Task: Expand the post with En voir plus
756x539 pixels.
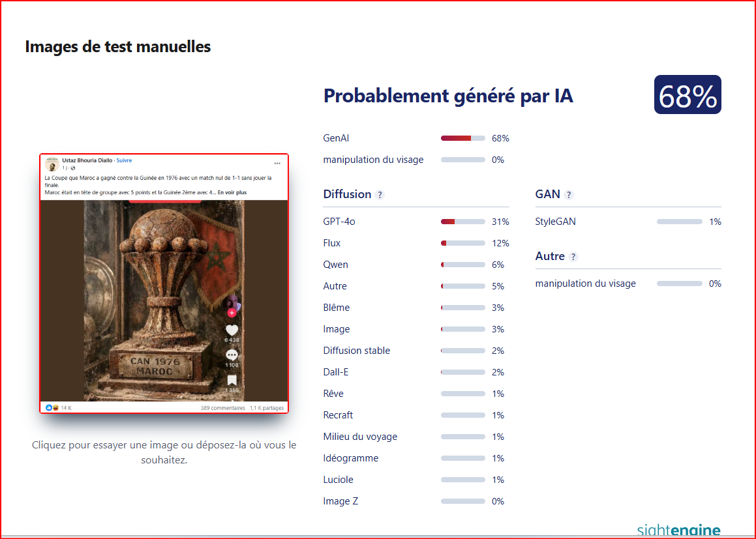Action: pos(232,193)
